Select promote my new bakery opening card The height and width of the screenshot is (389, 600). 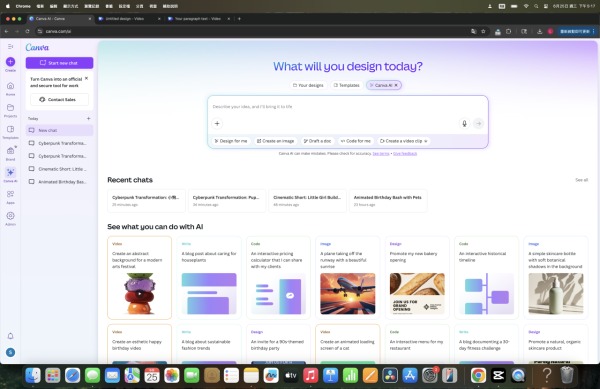click(x=417, y=278)
